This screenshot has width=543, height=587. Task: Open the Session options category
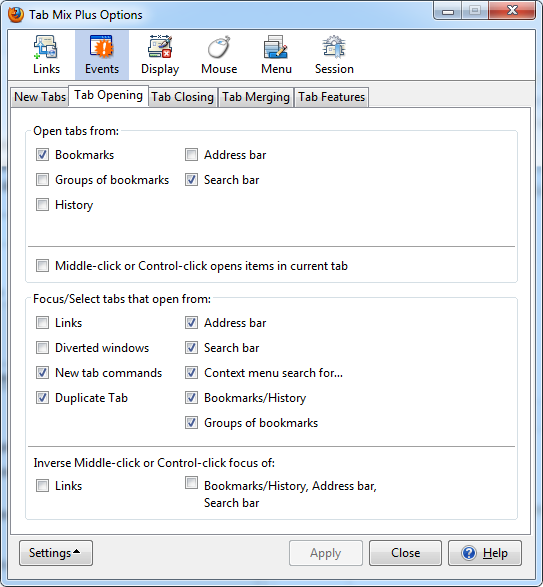334,55
